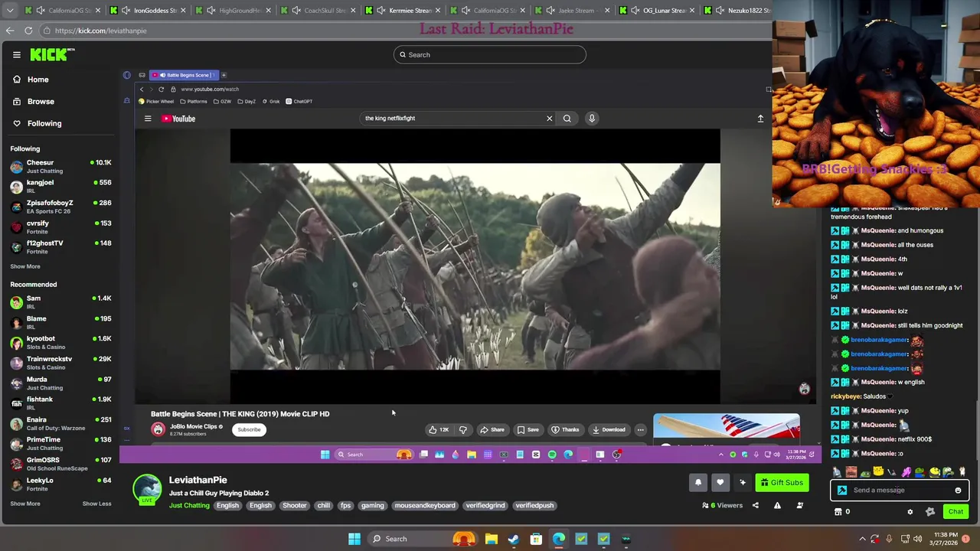Dislike the YouTube video
This screenshot has width=980, height=551.
(462, 429)
